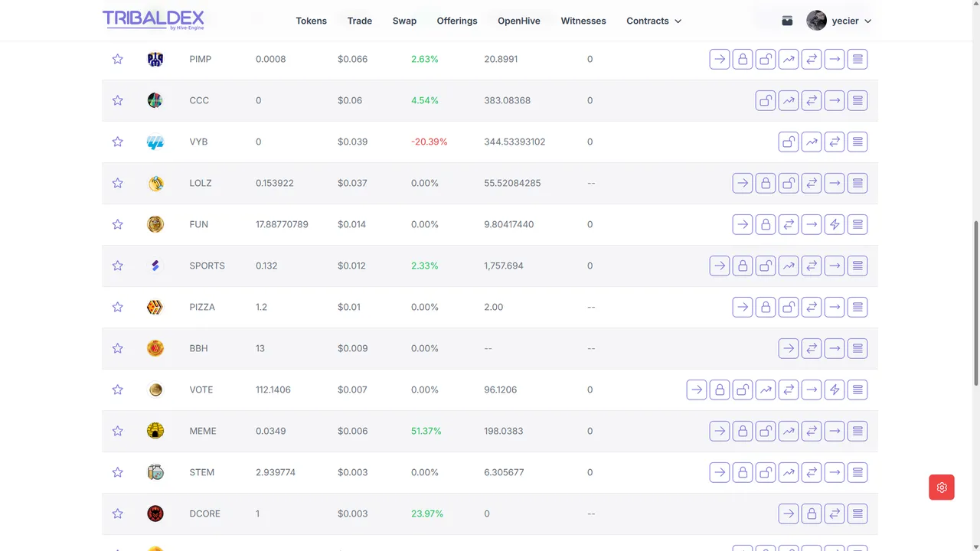Click the DCORE token symbol
The width and height of the screenshot is (980, 551).
click(205, 514)
